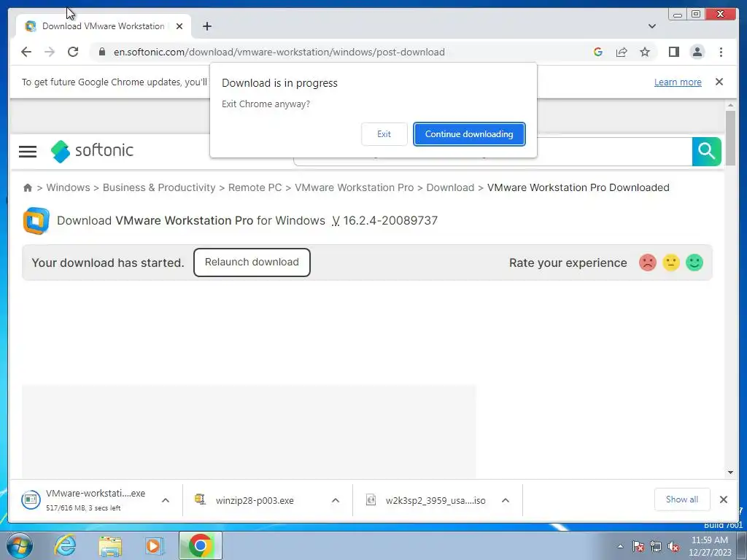Rate experience with yellow neutral face
The height and width of the screenshot is (560, 747).
pos(671,262)
